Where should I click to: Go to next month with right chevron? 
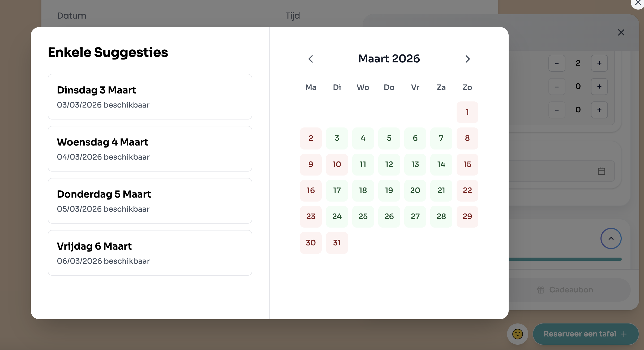point(467,59)
